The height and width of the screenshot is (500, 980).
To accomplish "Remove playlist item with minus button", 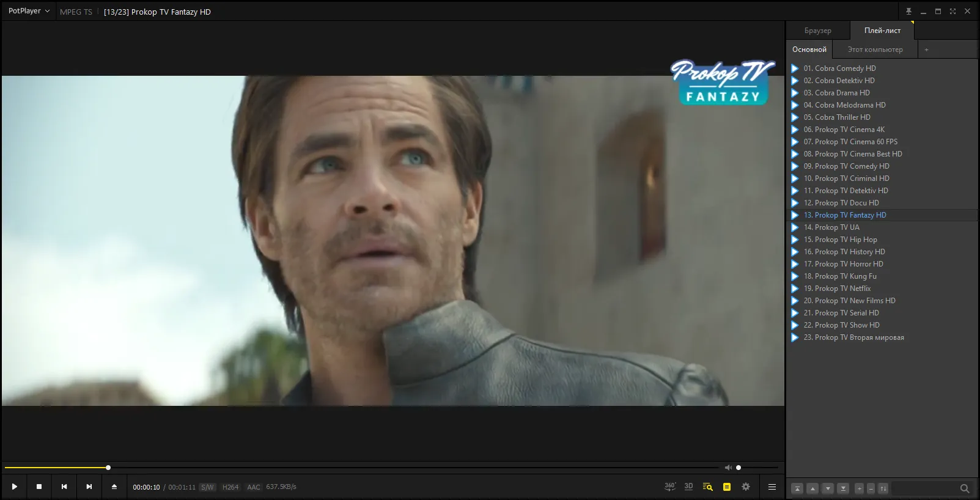I will (871, 488).
